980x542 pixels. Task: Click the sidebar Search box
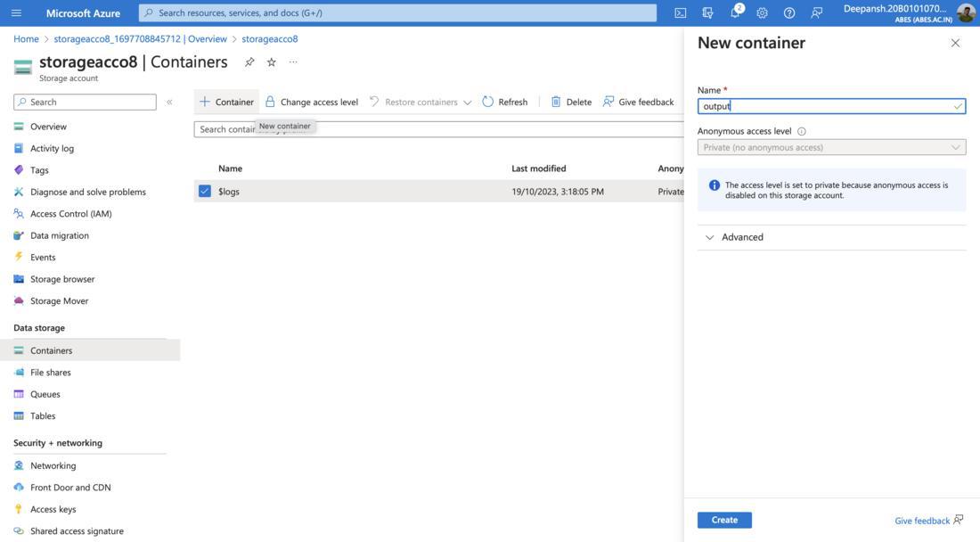[85, 102]
